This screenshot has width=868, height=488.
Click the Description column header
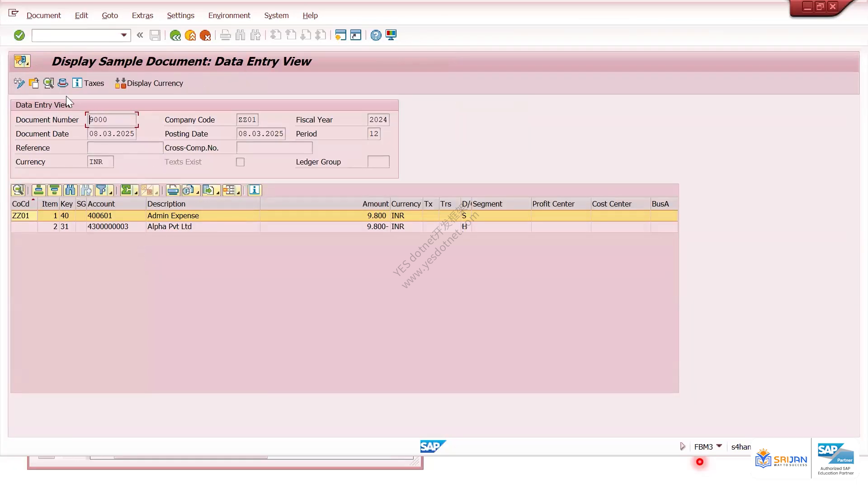(x=203, y=204)
